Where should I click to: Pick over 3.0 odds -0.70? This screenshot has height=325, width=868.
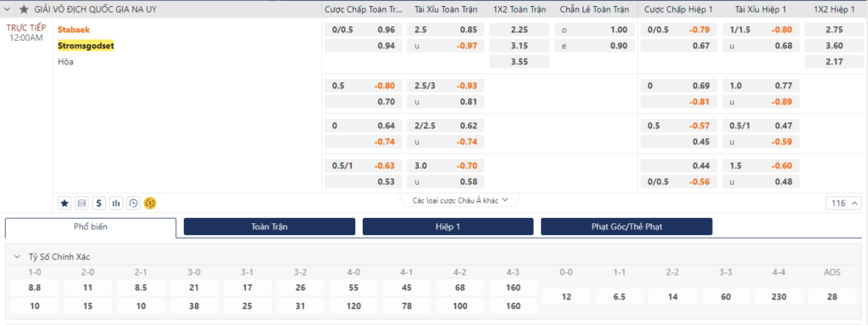tap(446, 165)
